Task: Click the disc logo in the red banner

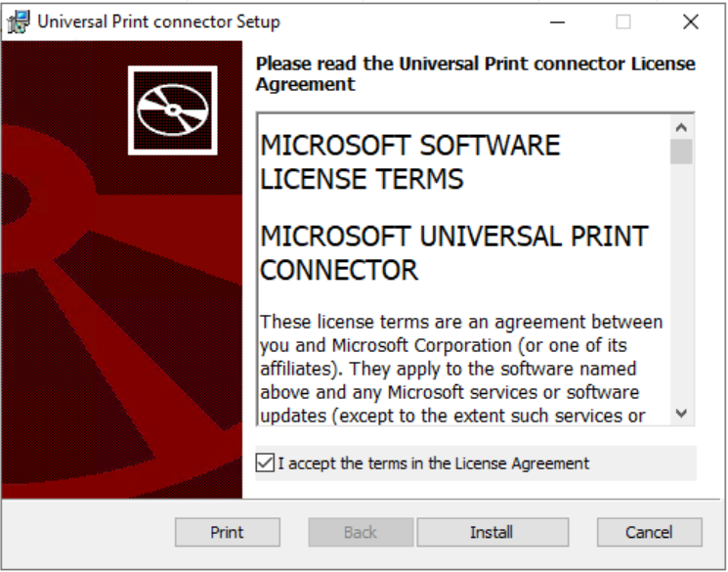Action: (x=172, y=109)
